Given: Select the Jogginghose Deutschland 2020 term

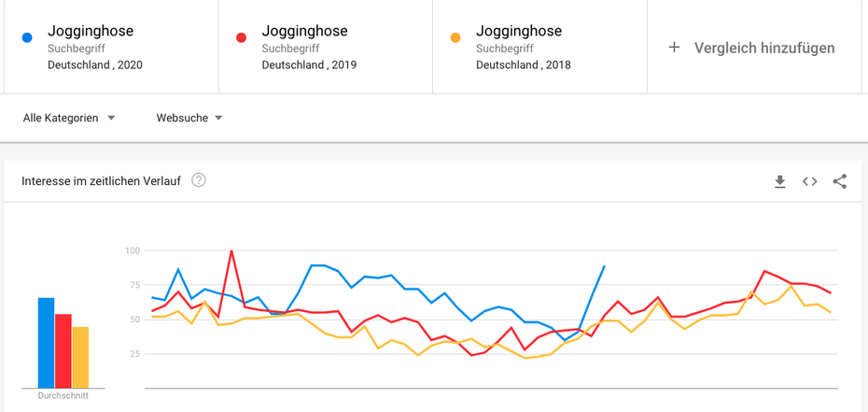Looking at the screenshot, I should point(94,47).
